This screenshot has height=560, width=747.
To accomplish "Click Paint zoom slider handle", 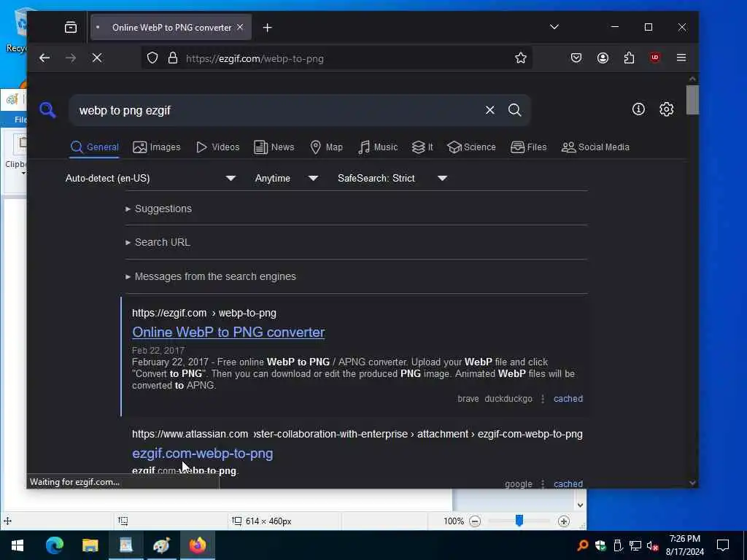I will tap(519, 521).
